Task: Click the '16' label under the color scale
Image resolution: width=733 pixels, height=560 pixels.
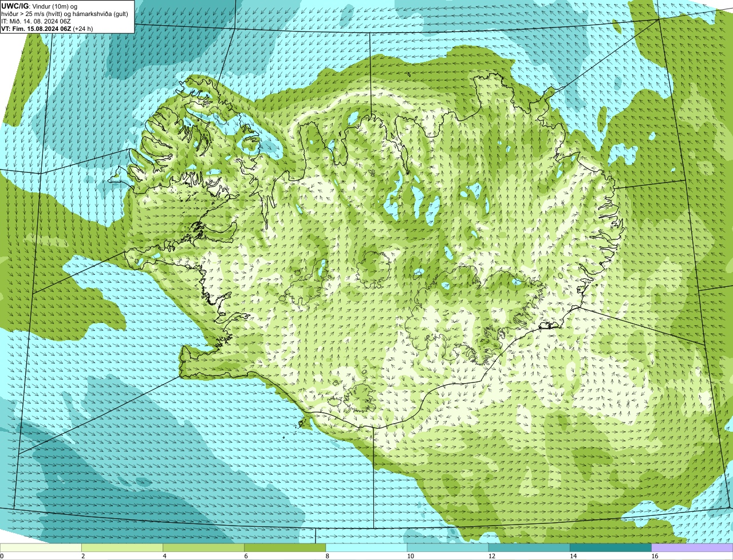Action: click(654, 556)
